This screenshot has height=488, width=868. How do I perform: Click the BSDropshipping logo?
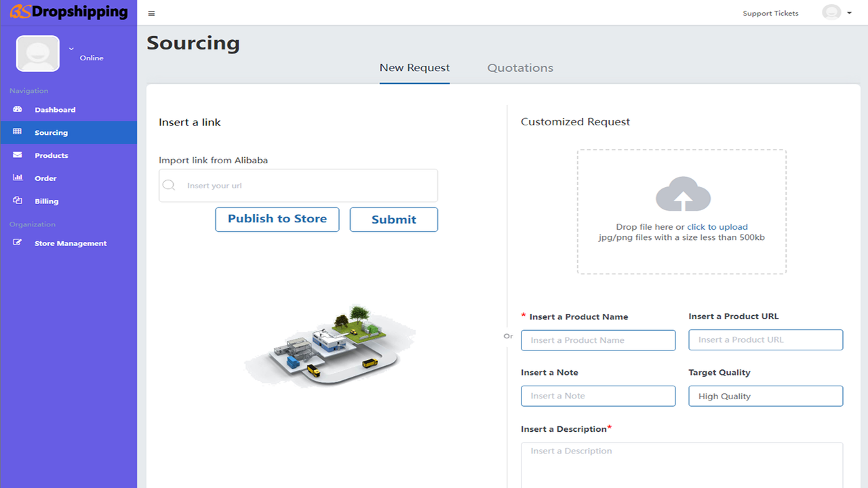[68, 12]
